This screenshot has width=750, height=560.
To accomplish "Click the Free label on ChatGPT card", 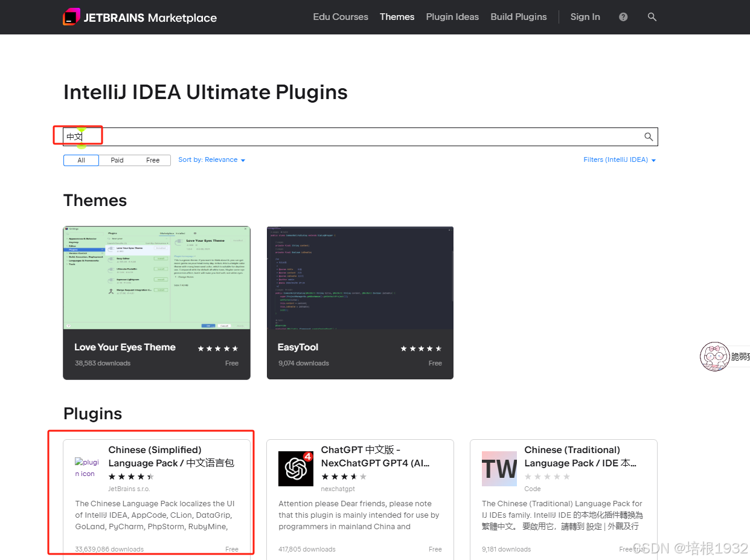I will 435,549.
